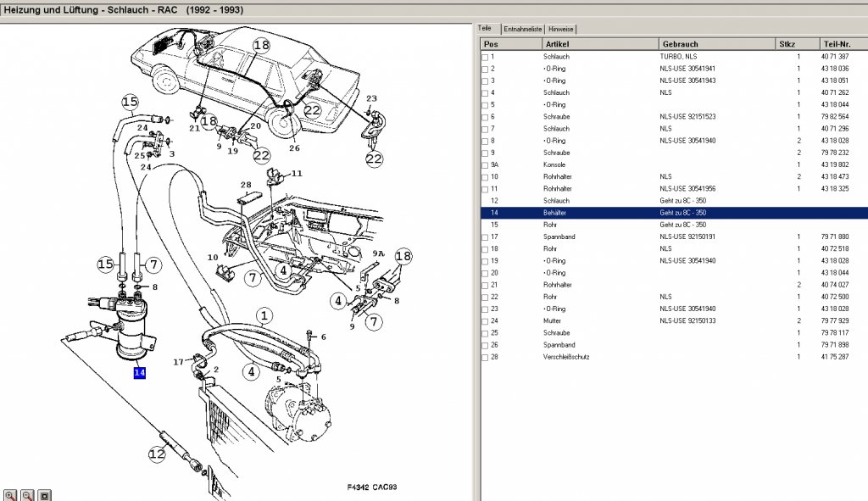Click the zoom in magnifier icon
The height and width of the screenshot is (501, 868).
pyautogui.click(x=10, y=495)
